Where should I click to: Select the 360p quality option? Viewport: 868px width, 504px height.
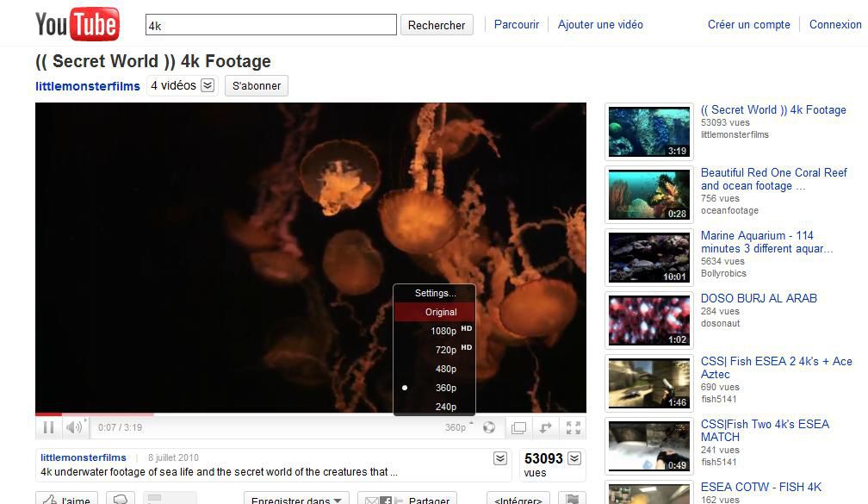[435, 387]
